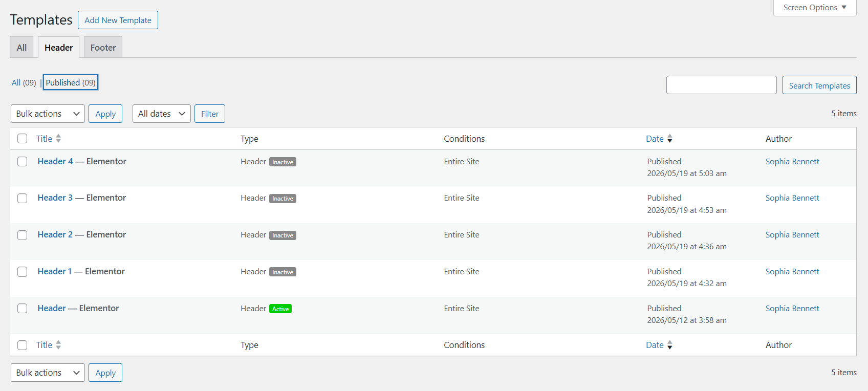The height and width of the screenshot is (391, 868).
Task: Sort by Title in table footer
Action: click(49, 345)
